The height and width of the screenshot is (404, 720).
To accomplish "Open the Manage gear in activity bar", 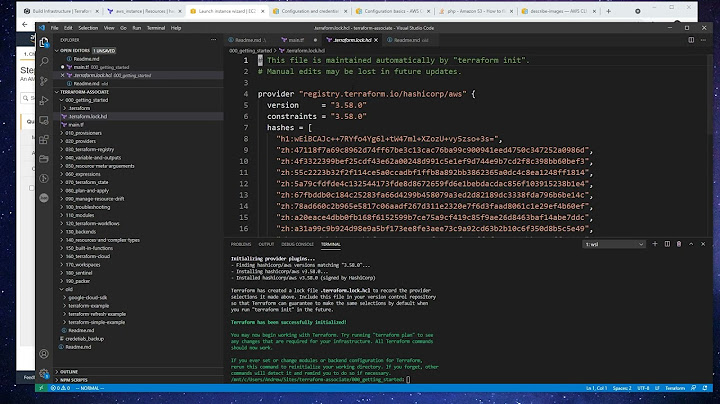I will (44, 374).
